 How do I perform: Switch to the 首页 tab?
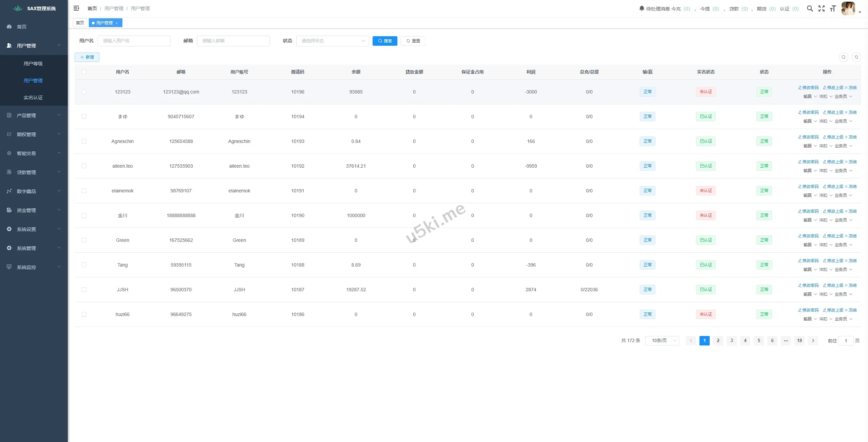point(80,23)
